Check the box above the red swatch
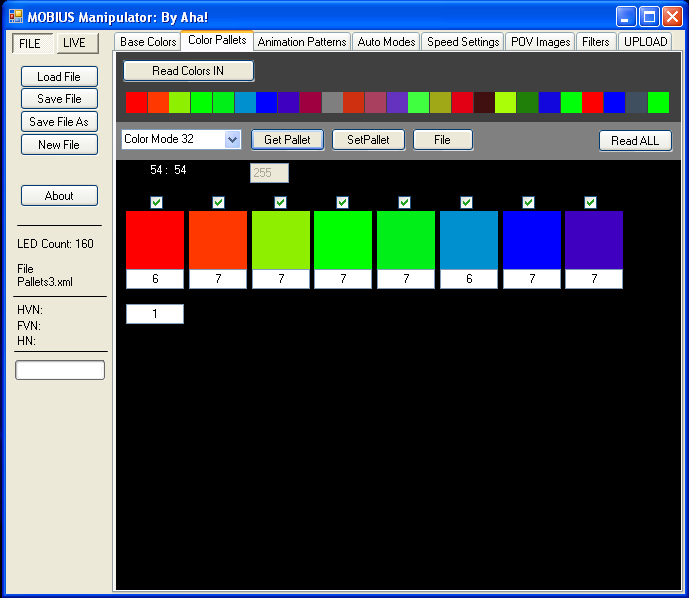 pos(156,202)
